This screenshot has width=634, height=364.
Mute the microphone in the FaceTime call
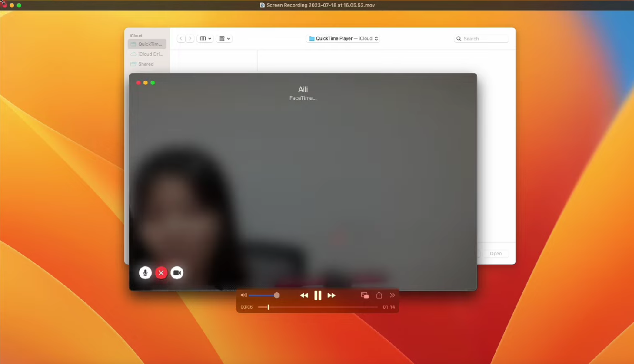pyautogui.click(x=145, y=273)
